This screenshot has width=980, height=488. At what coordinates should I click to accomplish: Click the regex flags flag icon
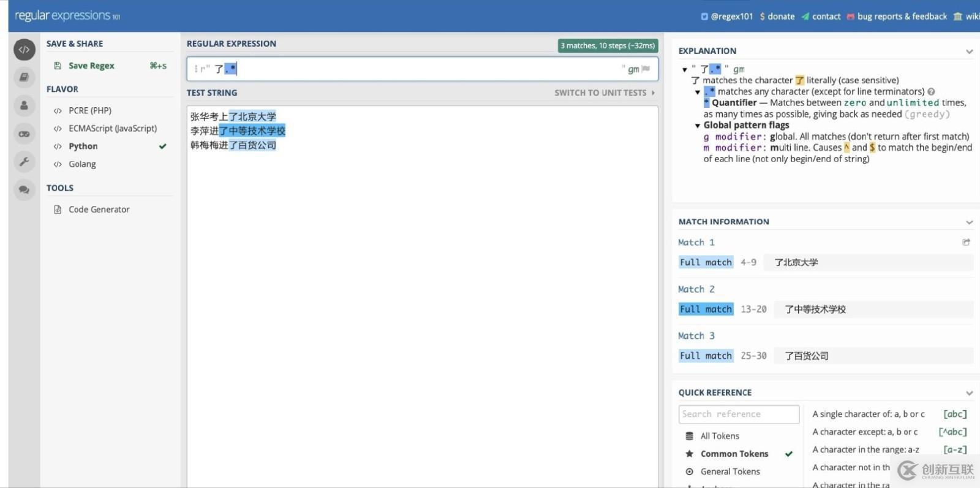click(x=646, y=69)
